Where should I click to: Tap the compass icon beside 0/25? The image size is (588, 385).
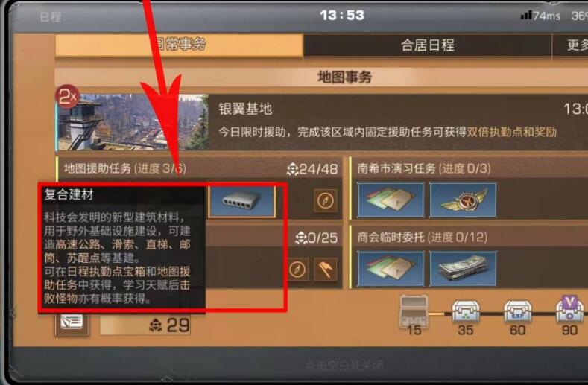click(x=297, y=269)
